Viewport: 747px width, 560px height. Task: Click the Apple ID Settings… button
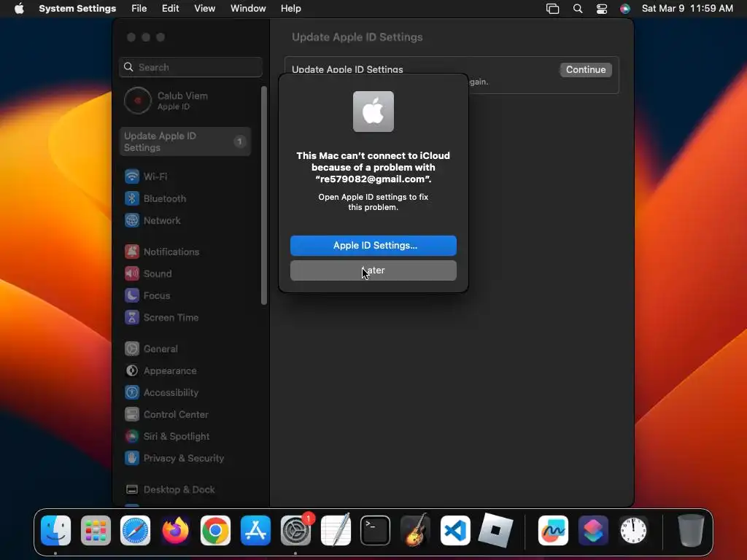[373, 245]
